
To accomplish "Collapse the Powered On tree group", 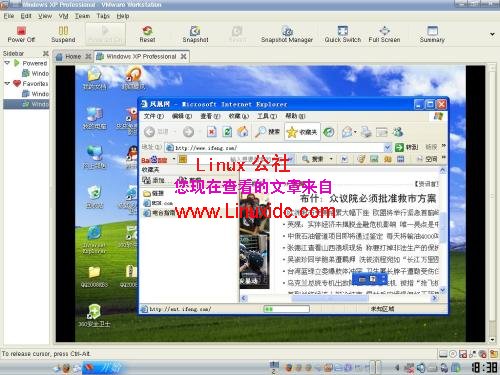I will (x=7, y=63).
